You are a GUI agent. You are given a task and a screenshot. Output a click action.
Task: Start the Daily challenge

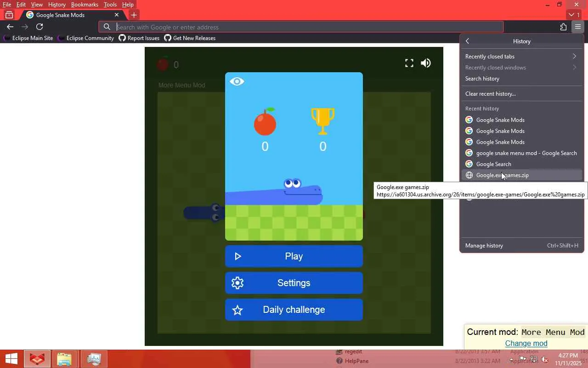tap(294, 310)
